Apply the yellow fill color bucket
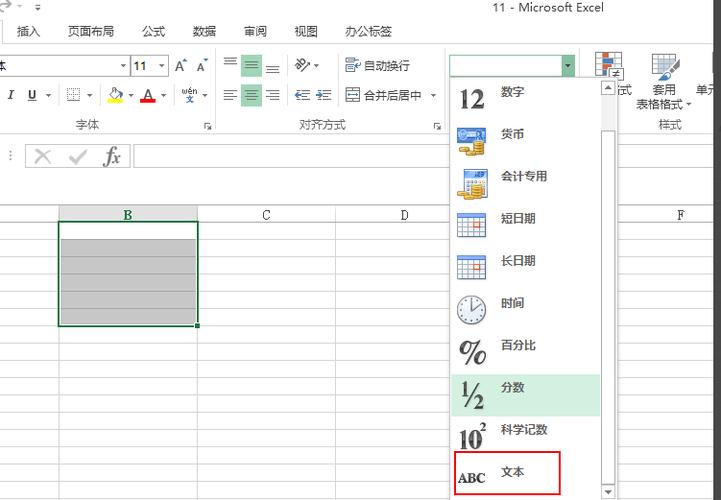 115,95
